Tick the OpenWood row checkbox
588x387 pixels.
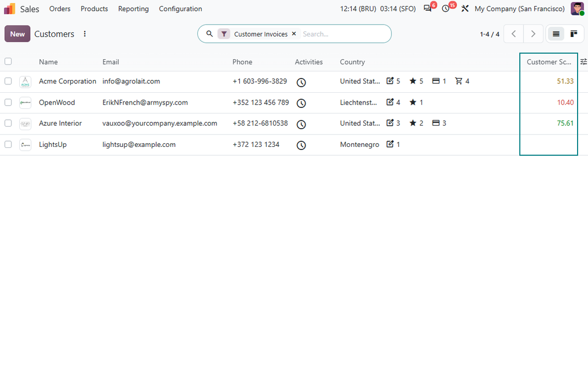(x=8, y=102)
